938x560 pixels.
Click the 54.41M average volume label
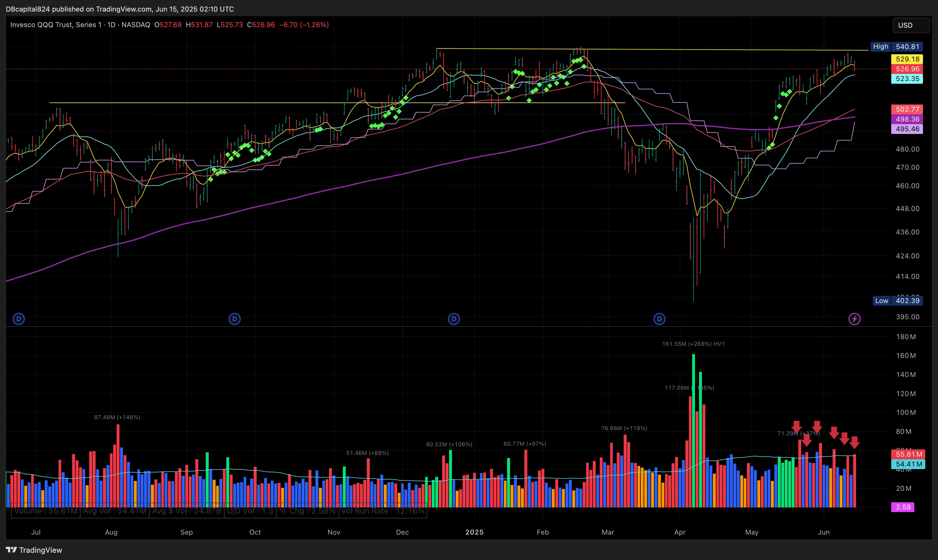(x=908, y=464)
